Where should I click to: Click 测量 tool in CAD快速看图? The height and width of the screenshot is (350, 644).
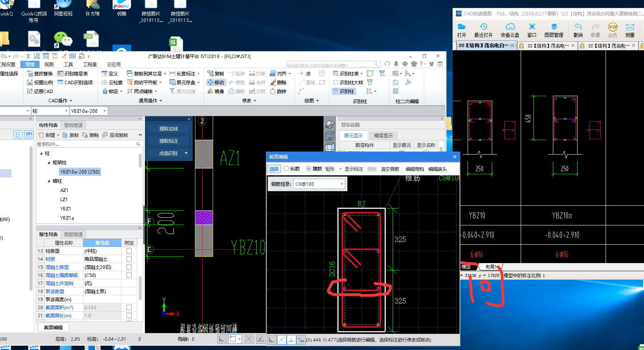pyautogui.click(x=630, y=30)
